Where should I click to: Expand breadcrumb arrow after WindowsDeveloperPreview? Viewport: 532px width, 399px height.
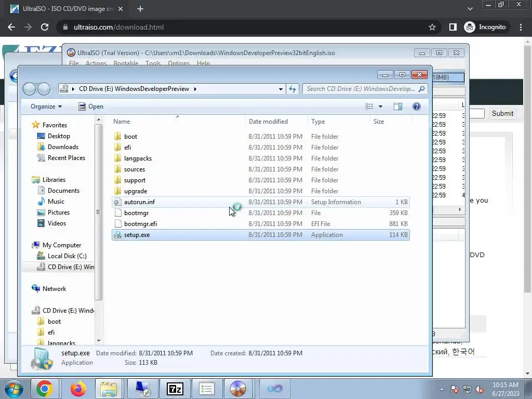pyautogui.click(x=195, y=89)
